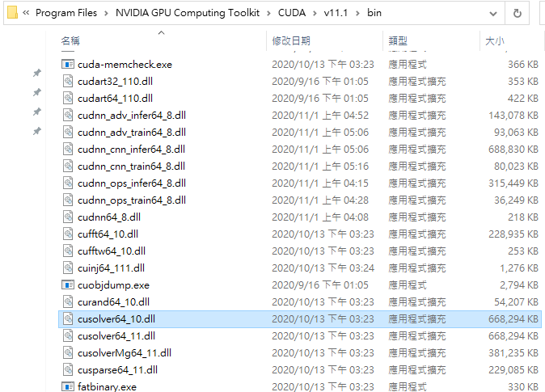
Task: Click the last quick access pin icon
Action: pos(37,132)
